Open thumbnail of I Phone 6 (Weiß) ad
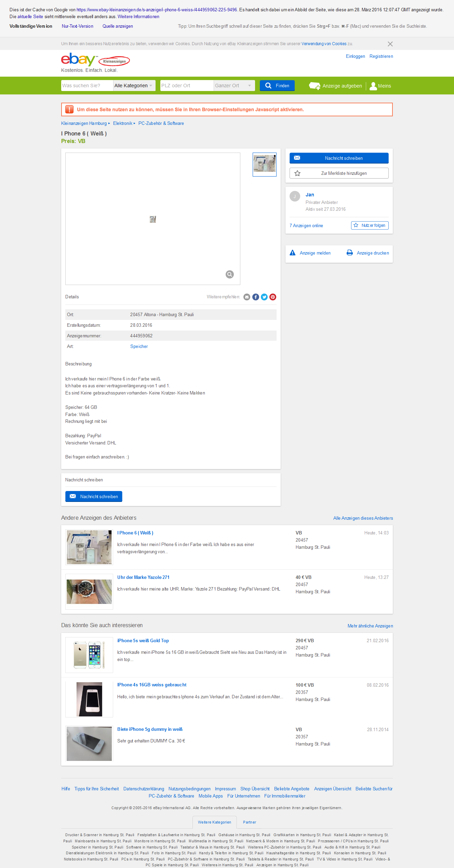This screenshot has width=454, height=868. coord(89,547)
